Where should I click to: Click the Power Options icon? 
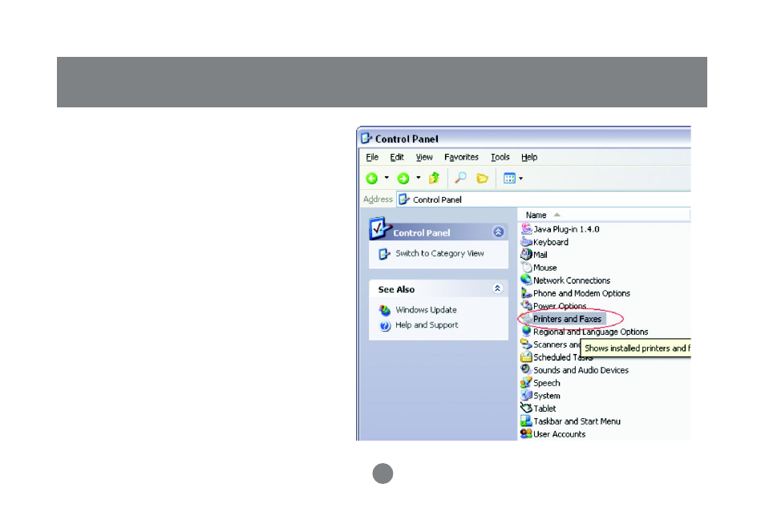click(526, 306)
